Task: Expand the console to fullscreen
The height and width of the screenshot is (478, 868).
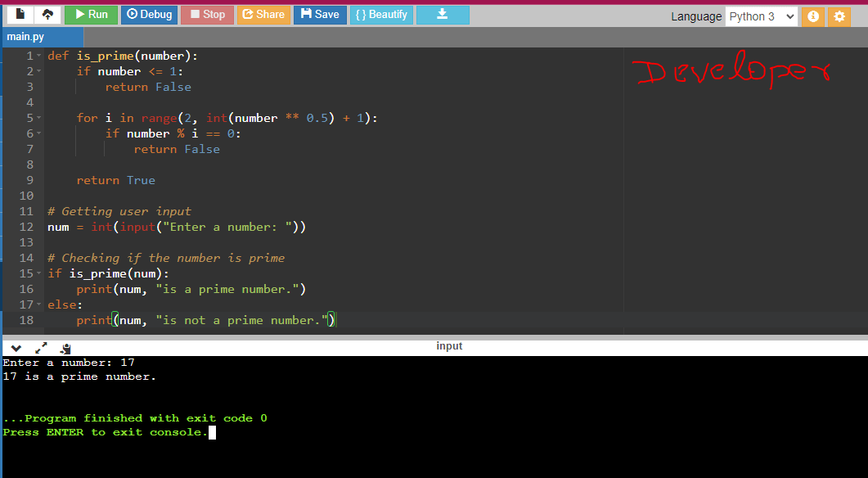Action: tap(41, 348)
